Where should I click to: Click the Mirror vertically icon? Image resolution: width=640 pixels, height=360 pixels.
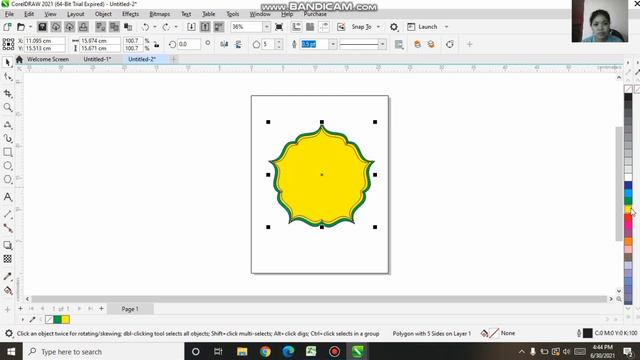tap(239, 44)
